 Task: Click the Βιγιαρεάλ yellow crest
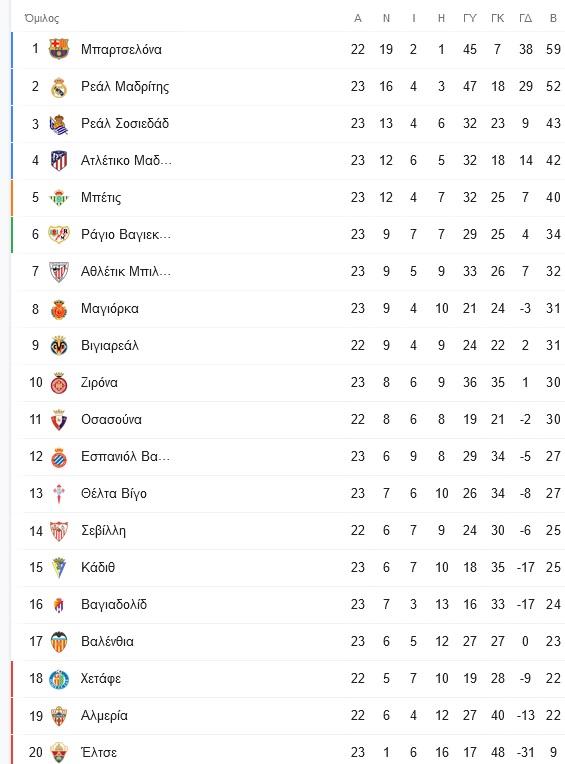pos(59,346)
